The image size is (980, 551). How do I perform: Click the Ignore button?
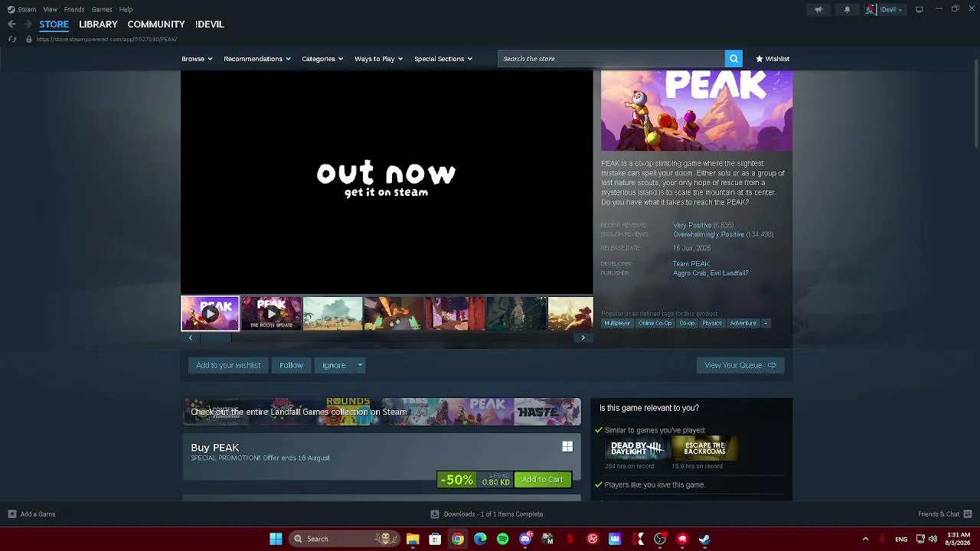(334, 365)
